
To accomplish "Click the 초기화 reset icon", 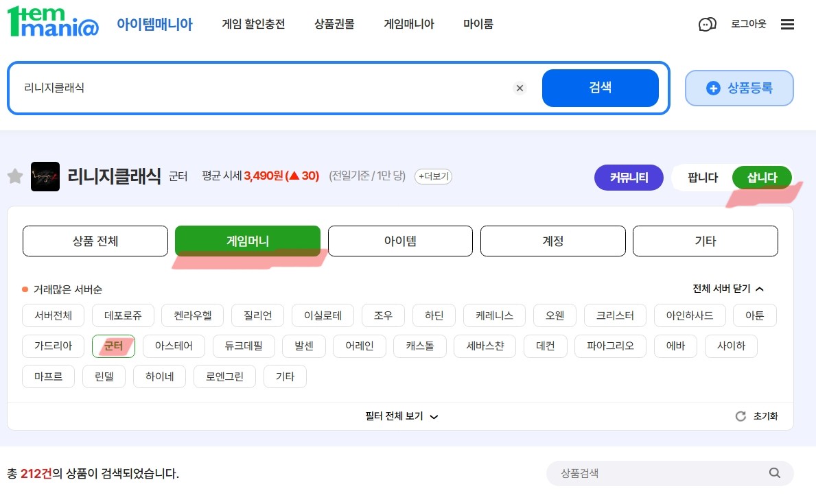I will (x=741, y=416).
